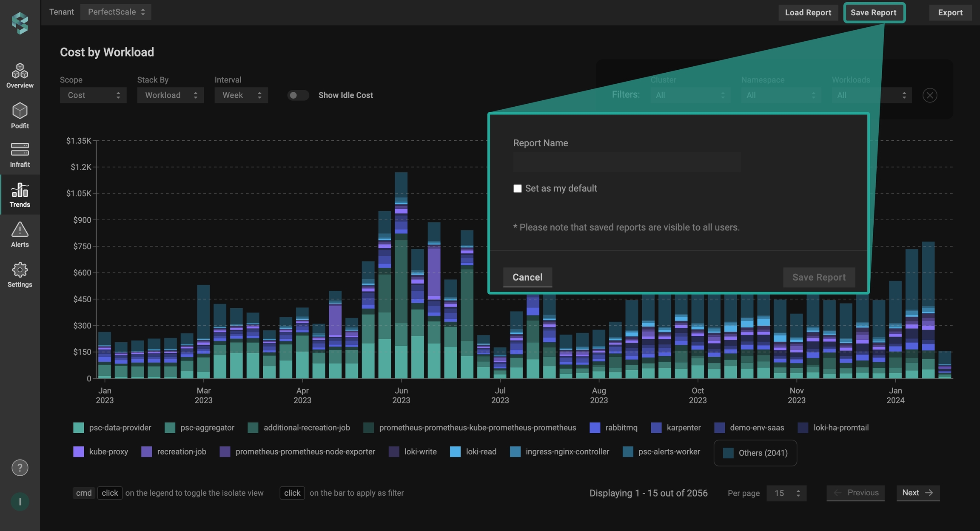This screenshot has height=531, width=980.
Task: Click the psc-data-provider legend swatch
Action: coord(79,428)
